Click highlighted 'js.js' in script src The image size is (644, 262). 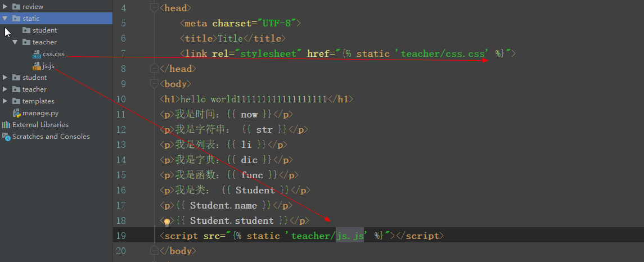click(x=350, y=236)
